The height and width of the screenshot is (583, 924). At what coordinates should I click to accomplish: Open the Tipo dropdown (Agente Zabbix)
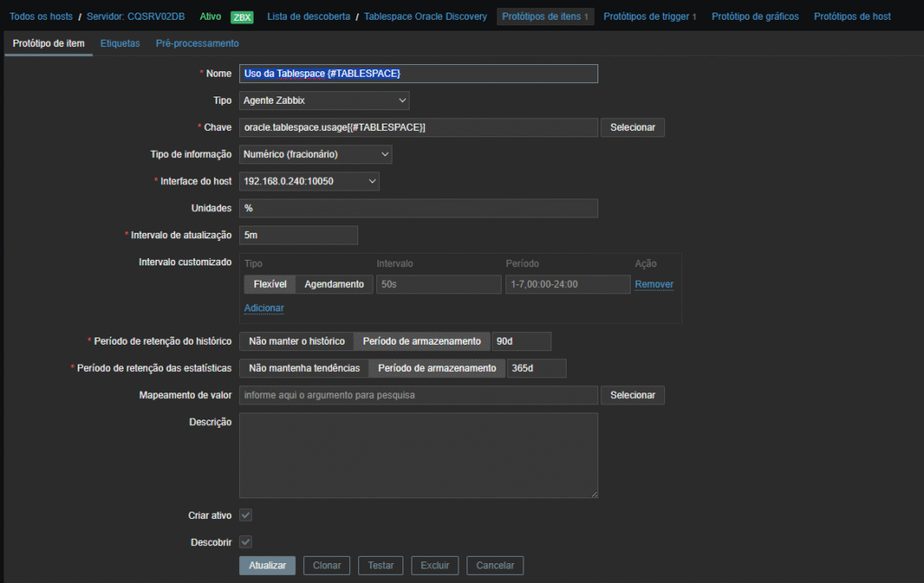(324, 100)
